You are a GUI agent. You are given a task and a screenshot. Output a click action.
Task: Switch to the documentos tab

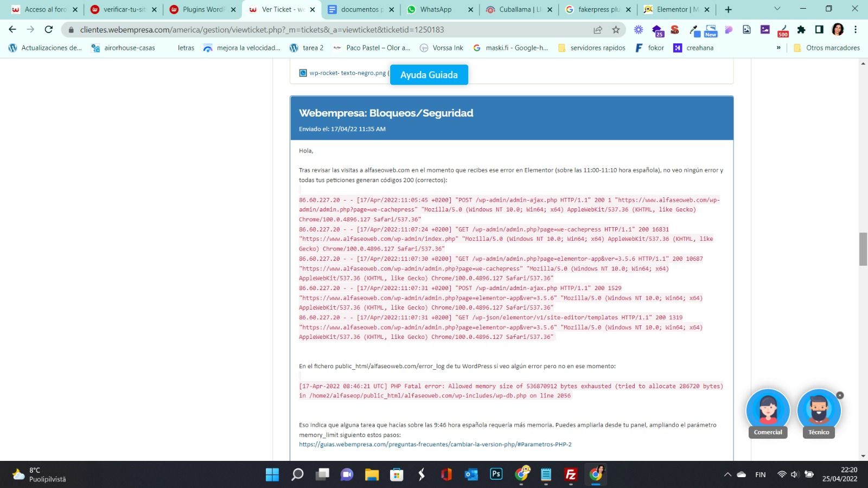click(x=361, y=9)
